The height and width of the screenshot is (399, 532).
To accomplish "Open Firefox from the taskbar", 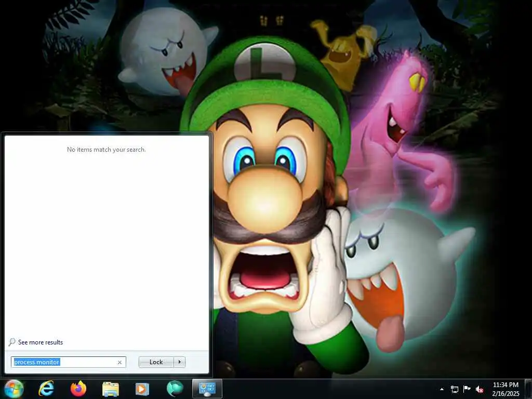I will click(78, 389).
